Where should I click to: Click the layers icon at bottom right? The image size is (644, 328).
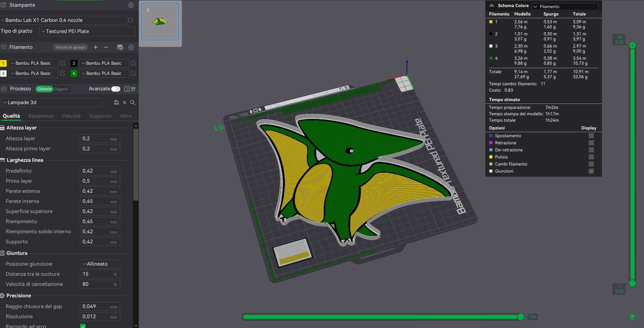point(632,317)
